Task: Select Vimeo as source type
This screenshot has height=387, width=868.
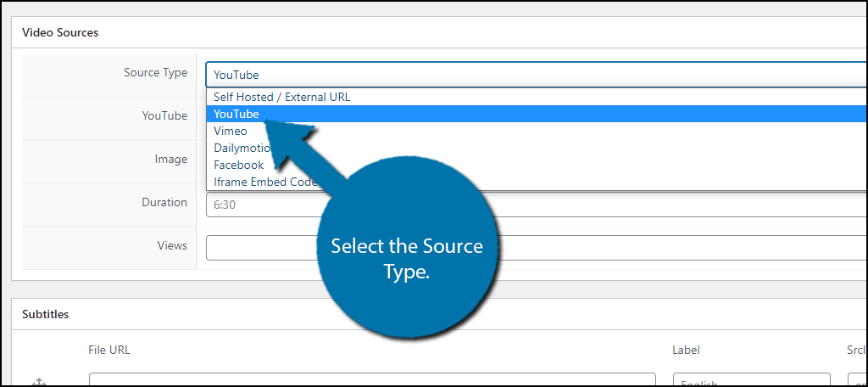Action: click(x=536, y=132)
